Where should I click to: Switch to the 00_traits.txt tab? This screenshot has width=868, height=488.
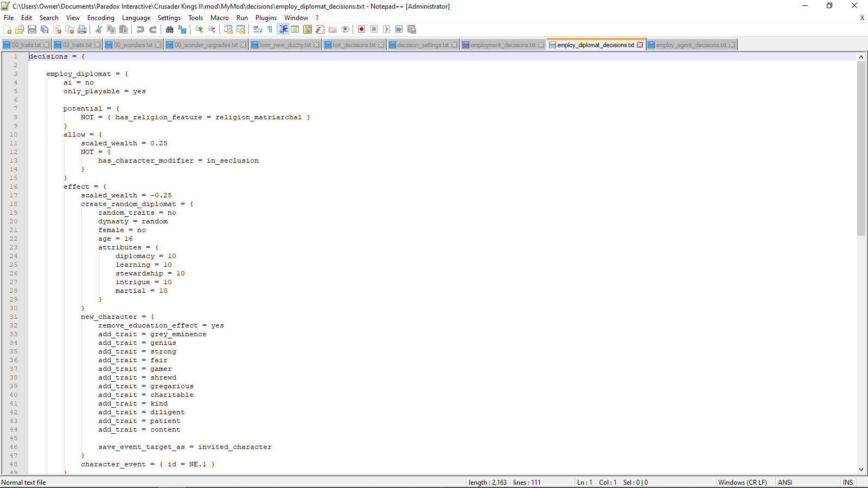(26, 45)
